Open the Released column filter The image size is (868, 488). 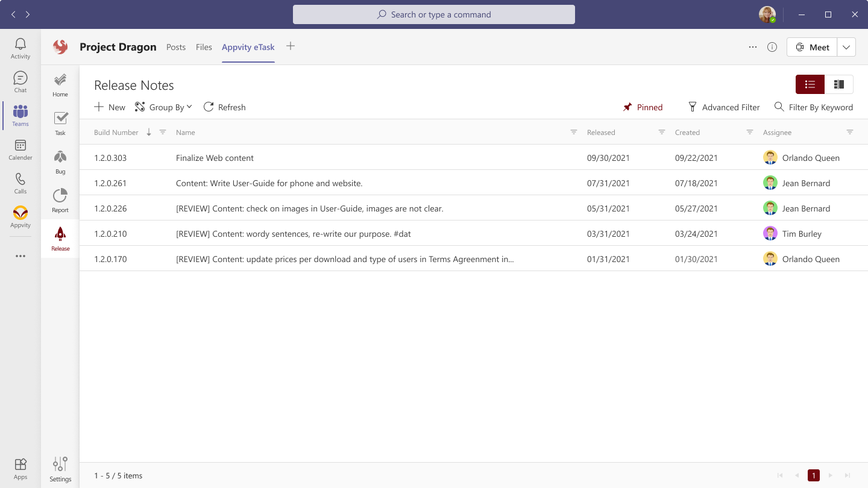pyautogui.click(x=661, y=132)
